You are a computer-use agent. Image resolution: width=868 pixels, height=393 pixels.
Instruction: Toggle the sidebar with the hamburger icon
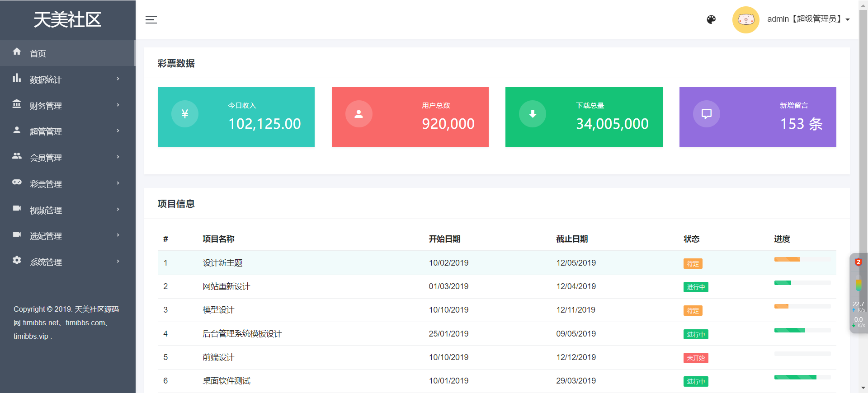(x=151, y=19)
